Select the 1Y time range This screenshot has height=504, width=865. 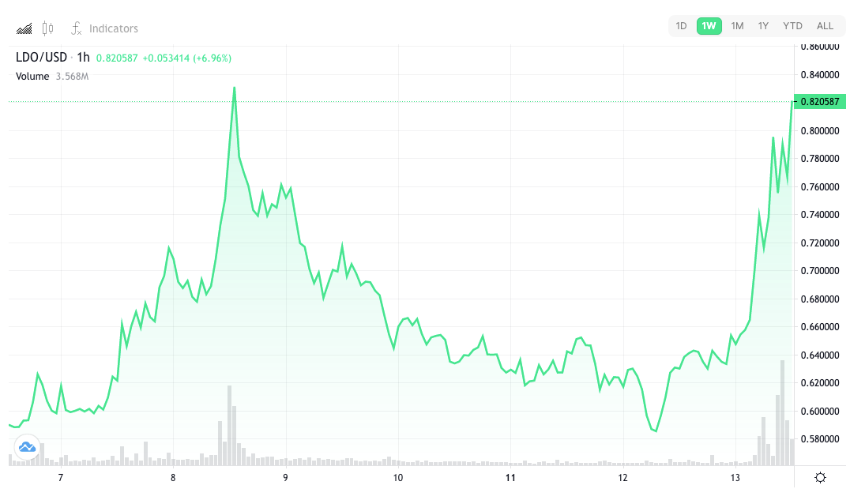coord(763,26)
